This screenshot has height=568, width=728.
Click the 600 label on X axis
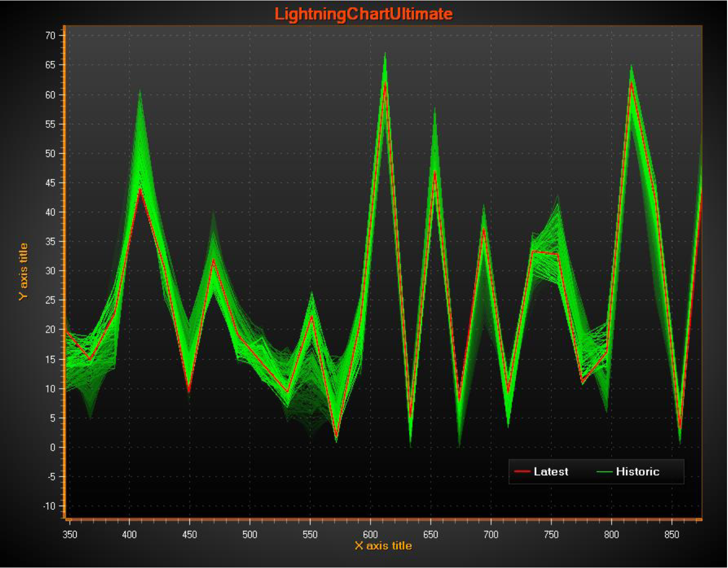pyautogui.click(x=370, y=534)
